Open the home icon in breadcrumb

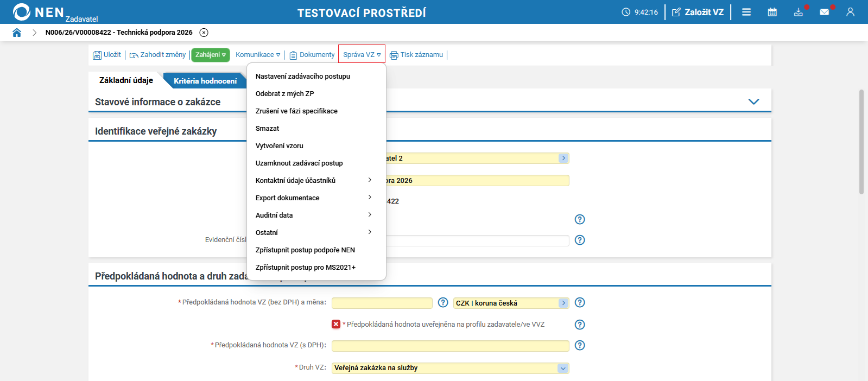(17, 33)
